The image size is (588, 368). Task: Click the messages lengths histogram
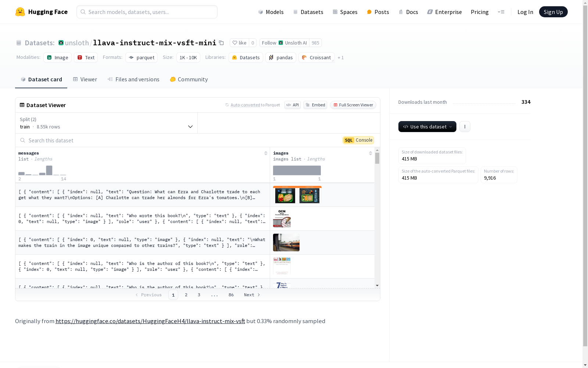point(42,170)
